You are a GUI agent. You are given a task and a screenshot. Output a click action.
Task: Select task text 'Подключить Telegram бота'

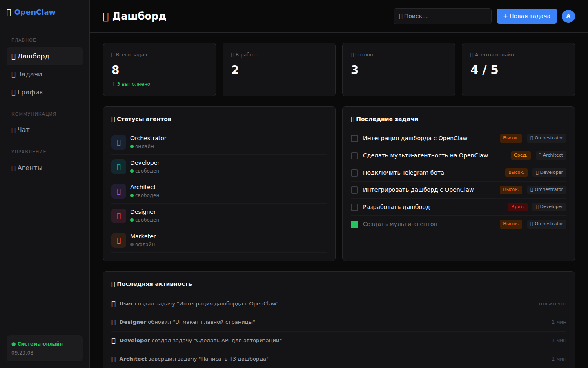[x=403, y=173]
